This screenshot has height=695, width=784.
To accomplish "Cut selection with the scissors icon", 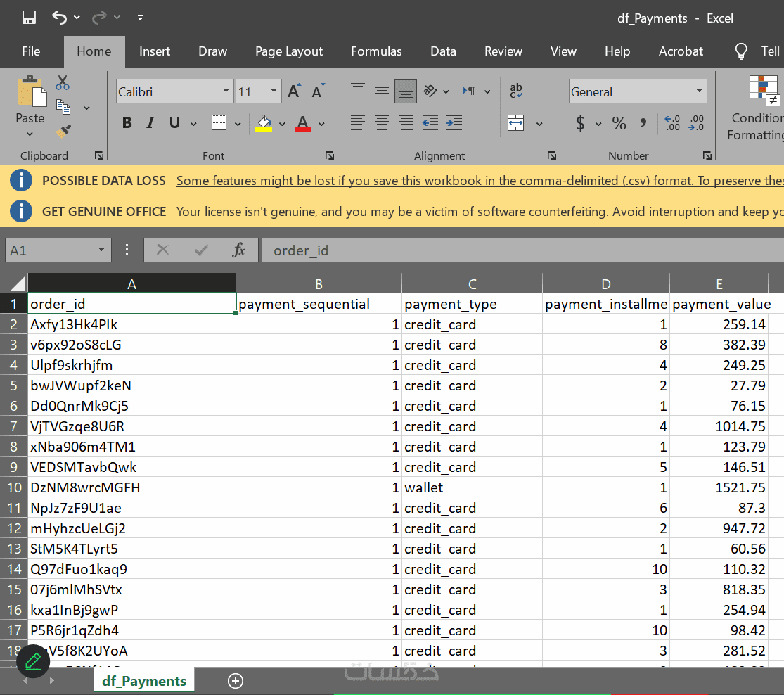I will coord(63,82).
